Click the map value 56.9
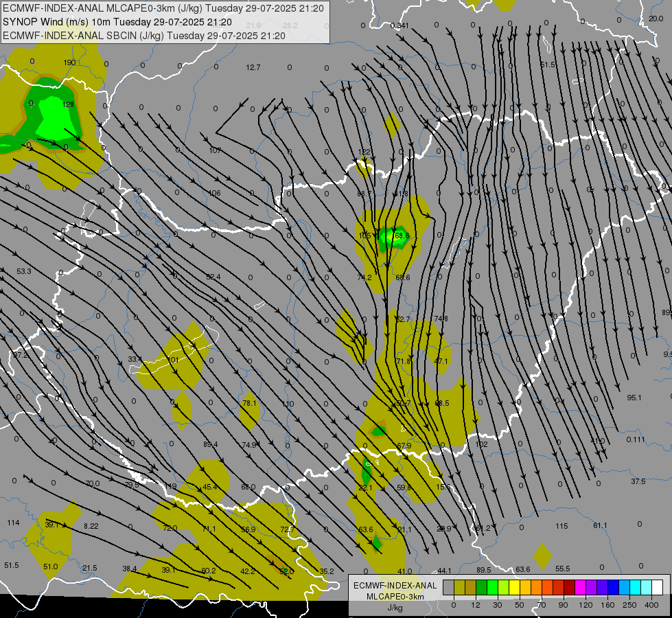This screenshot has width=672, height=618. [248, 529]
